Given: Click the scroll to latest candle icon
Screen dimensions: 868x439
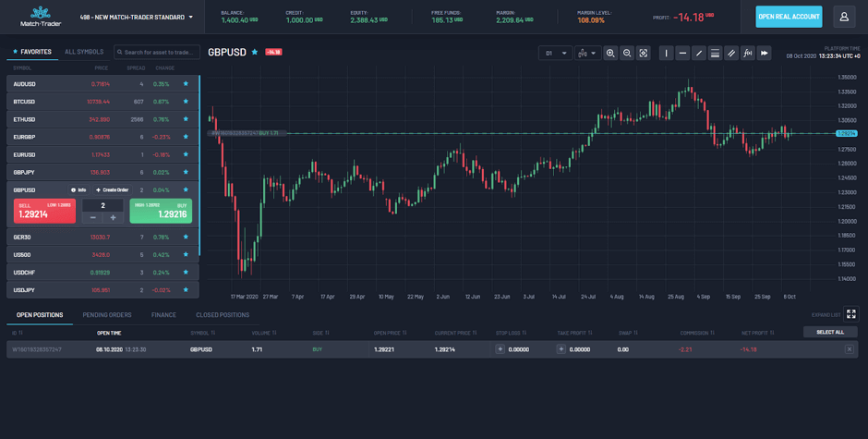Looking at the screenshot, I should pyautogui.click(x=765, y=54).
